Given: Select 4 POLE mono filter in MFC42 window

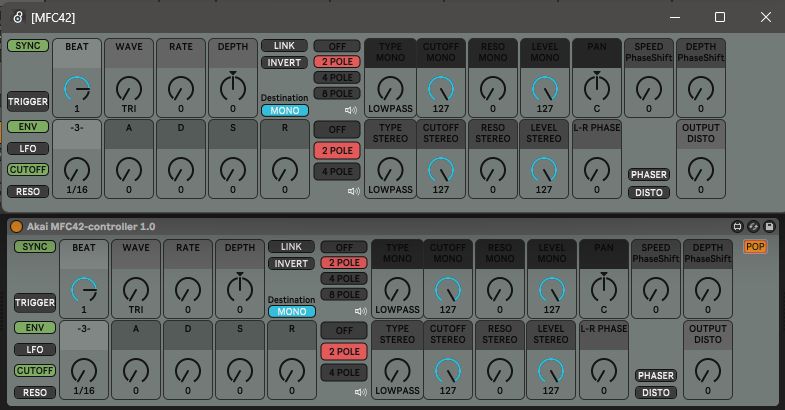Looking at the screenshot, I should coord(336,78).
